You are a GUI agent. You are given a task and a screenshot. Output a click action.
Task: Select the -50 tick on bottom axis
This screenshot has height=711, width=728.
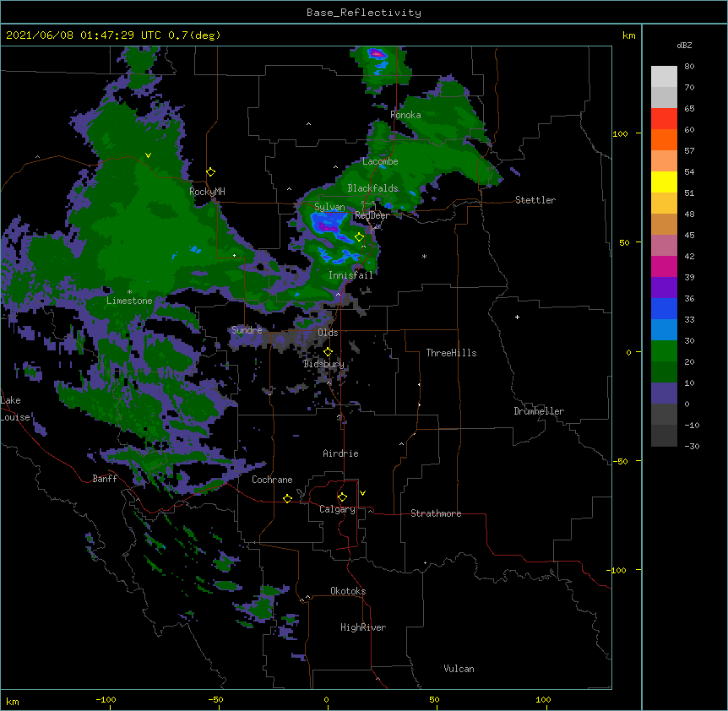click(215, 700)
